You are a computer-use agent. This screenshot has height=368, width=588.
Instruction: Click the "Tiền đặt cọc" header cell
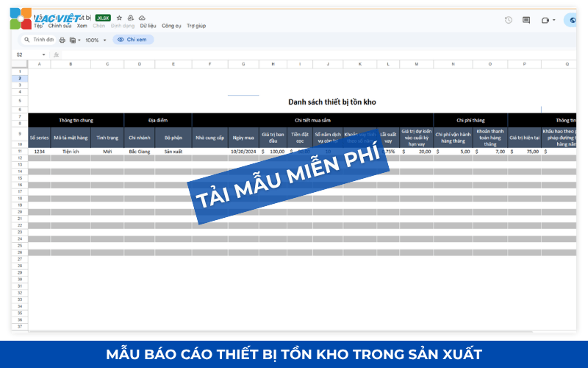(x=300, y=138)
